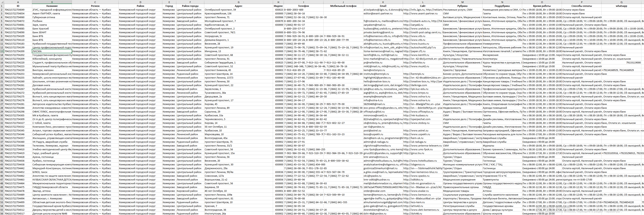Click the address 'Демьяна Бедного, 1'
The height and width of the screenshot is (215, 644).
(238, 40)
